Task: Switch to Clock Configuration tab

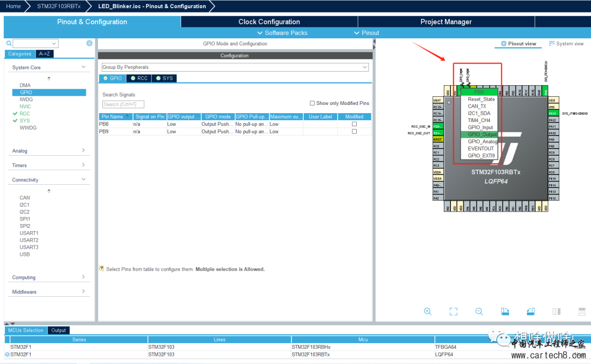Action: click(269, 22)
